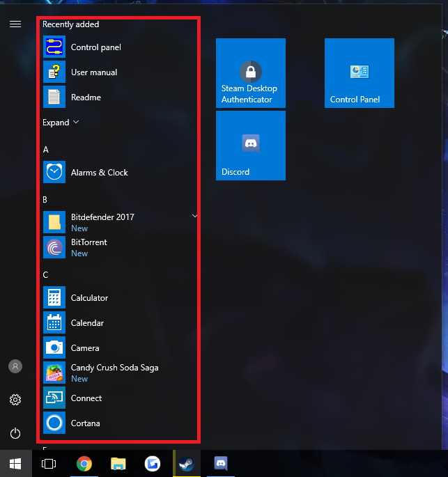448x477 pixels.
Task: Click the "Calendar" label
Action: click(87, 323)
